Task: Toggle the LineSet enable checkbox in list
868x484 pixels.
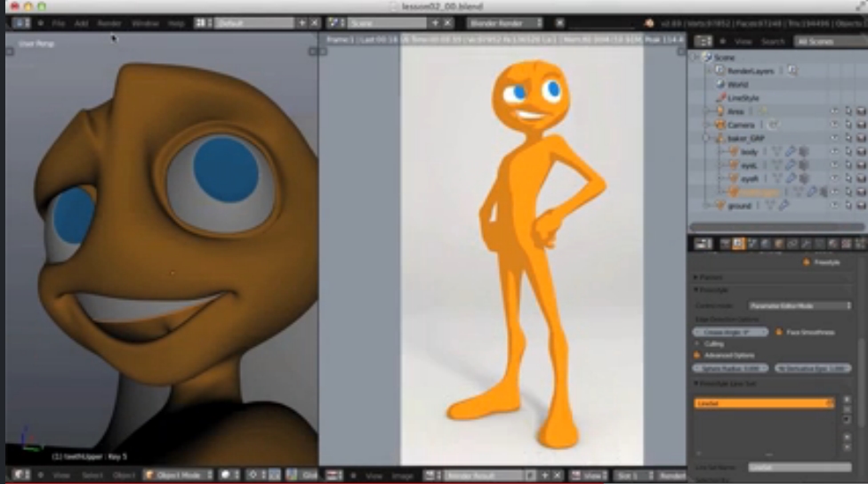Action: 829,403
